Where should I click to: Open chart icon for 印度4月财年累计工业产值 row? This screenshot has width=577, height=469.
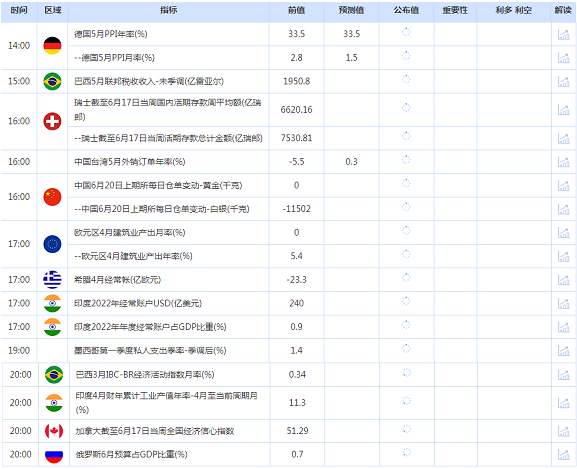pos(563,403)
